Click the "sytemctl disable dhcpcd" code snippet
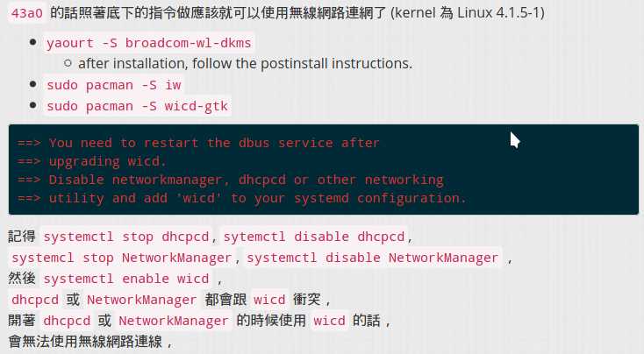The height and width of the screenshot is (354, 644). tap(315, 237)
